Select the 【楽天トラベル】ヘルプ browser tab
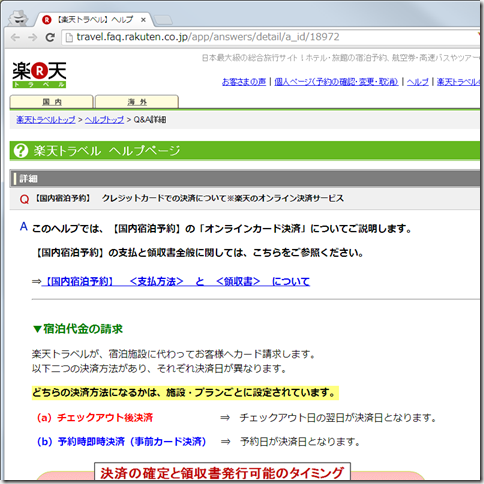Viewport: 484px width, 484px height. pos(94,20)
